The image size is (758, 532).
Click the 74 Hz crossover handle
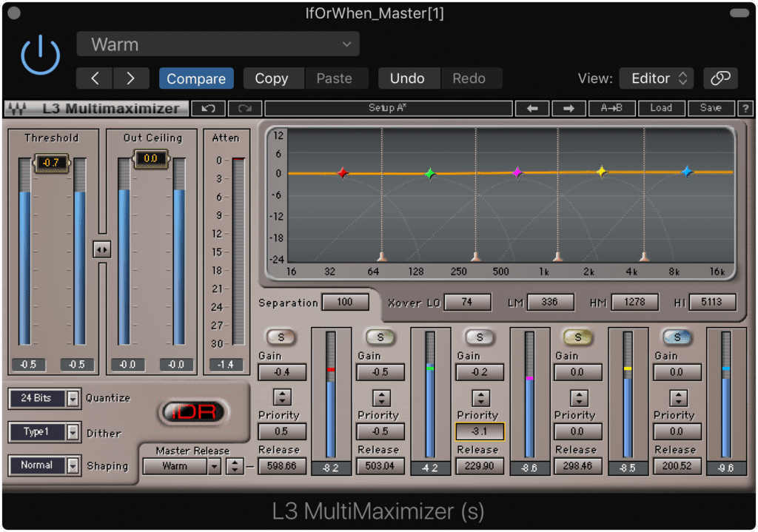coord(382,256)
